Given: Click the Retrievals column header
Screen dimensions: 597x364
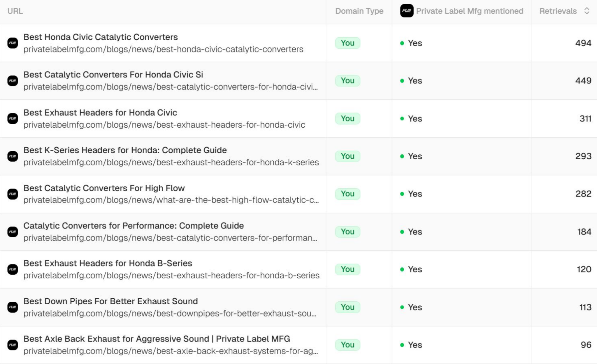Looking at the screenshot, I should (558, 11).
